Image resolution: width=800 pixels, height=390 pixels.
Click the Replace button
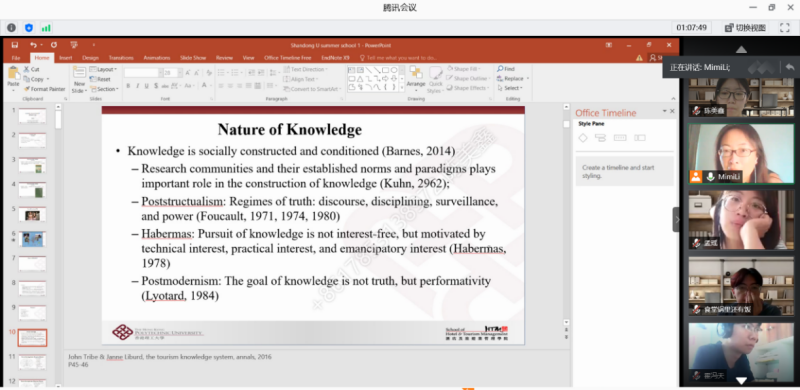[x=513, y=78]
